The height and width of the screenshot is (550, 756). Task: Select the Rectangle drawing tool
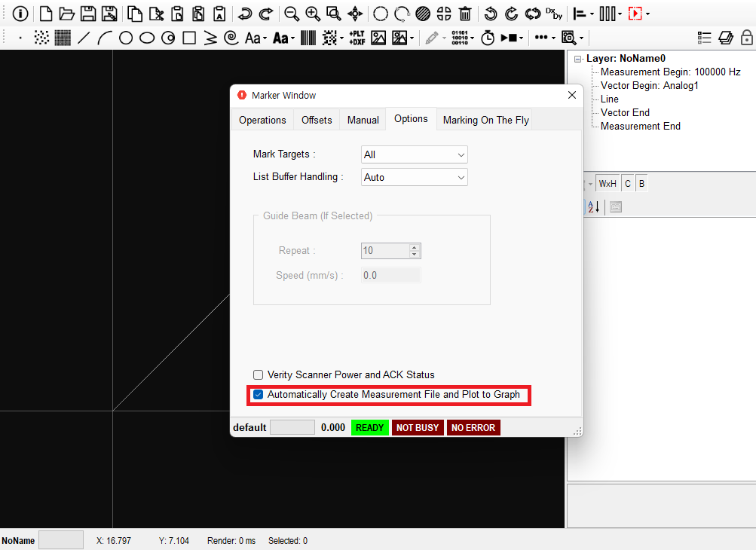pyautogui.click(x=189, y=38)
